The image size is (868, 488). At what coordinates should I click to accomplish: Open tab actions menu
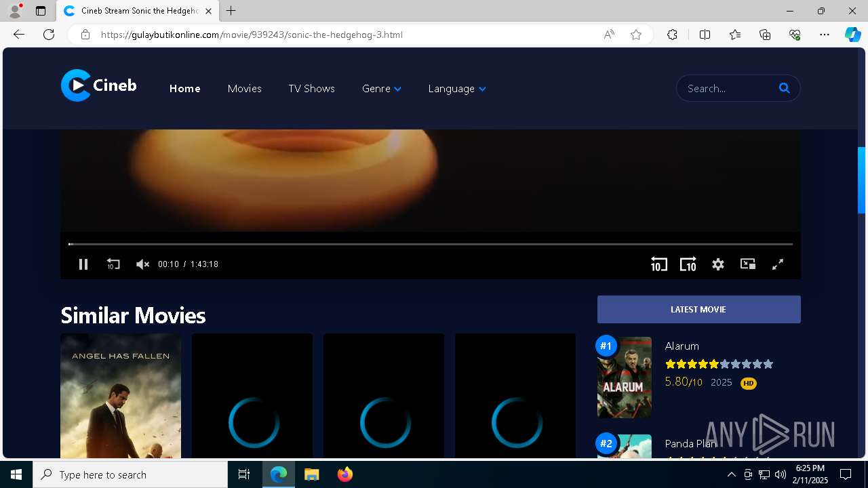pyautogui.click(x=41, y=11)
